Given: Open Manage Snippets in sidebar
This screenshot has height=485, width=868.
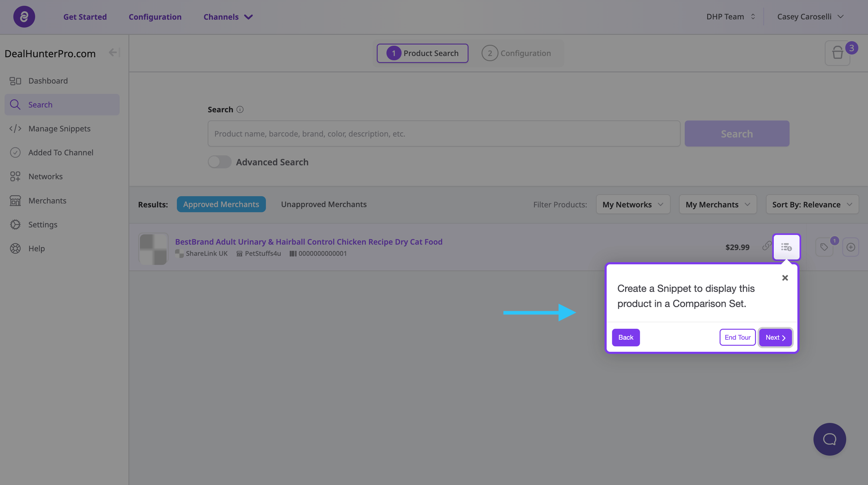Looking at the screenshot, I should (59, 129).
